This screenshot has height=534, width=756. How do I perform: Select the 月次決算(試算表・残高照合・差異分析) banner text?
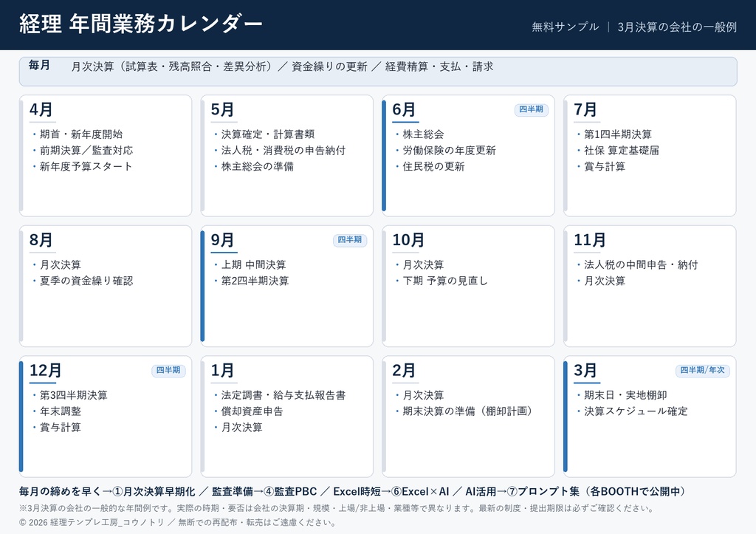click(x=173, y=66)
